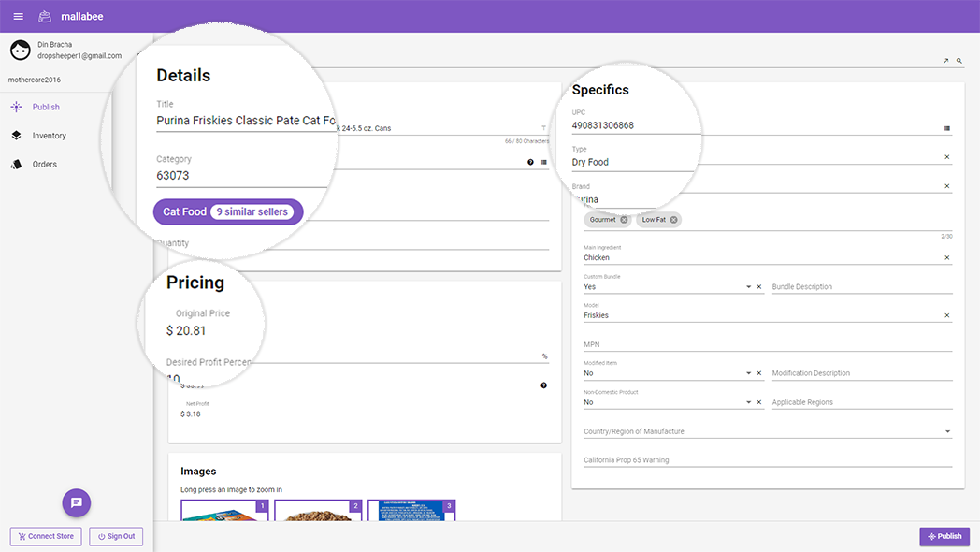Clear the Brand field with its X
980x552 pixels.
[x=947, y=185]
